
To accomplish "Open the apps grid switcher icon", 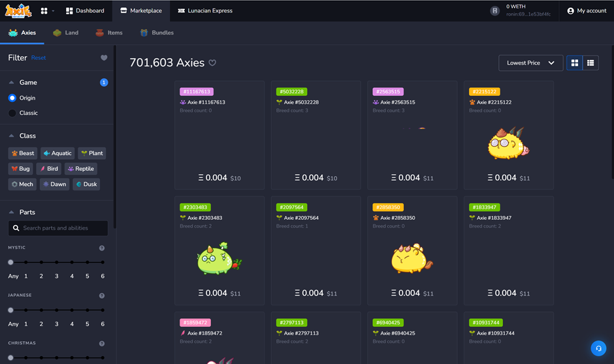I will [44, 11].
